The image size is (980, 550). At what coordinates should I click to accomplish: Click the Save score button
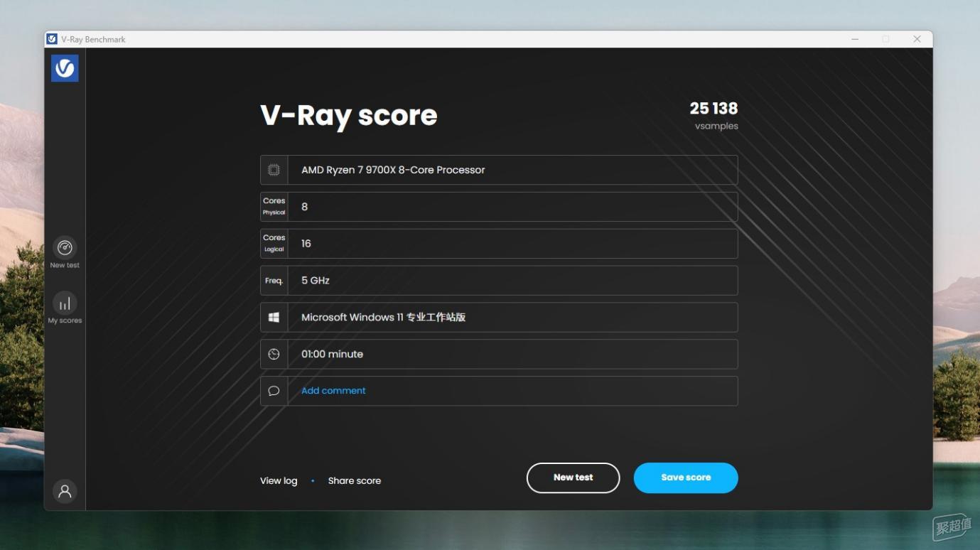(x=686, y=478)
